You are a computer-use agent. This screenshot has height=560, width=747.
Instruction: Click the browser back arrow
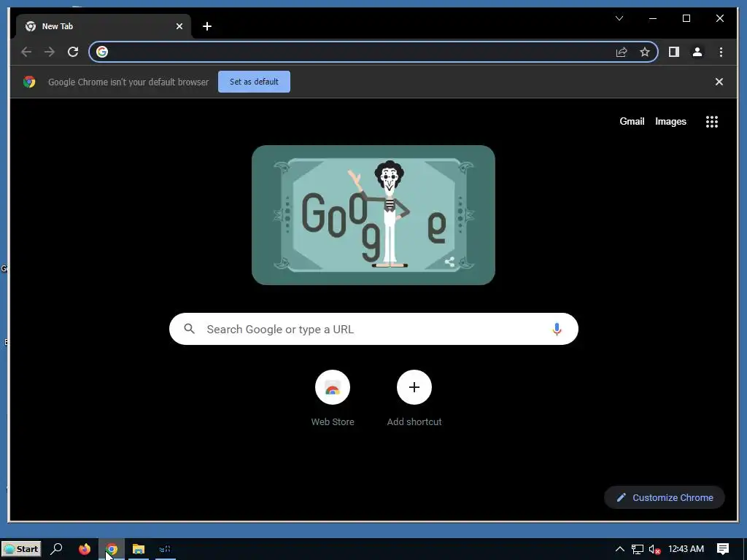click(26, 52)
